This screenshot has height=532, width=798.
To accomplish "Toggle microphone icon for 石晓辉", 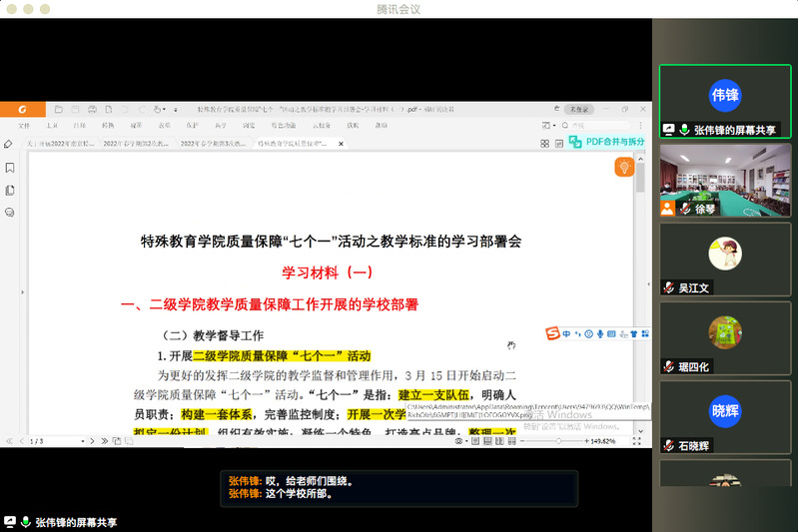I will point(668,445).
